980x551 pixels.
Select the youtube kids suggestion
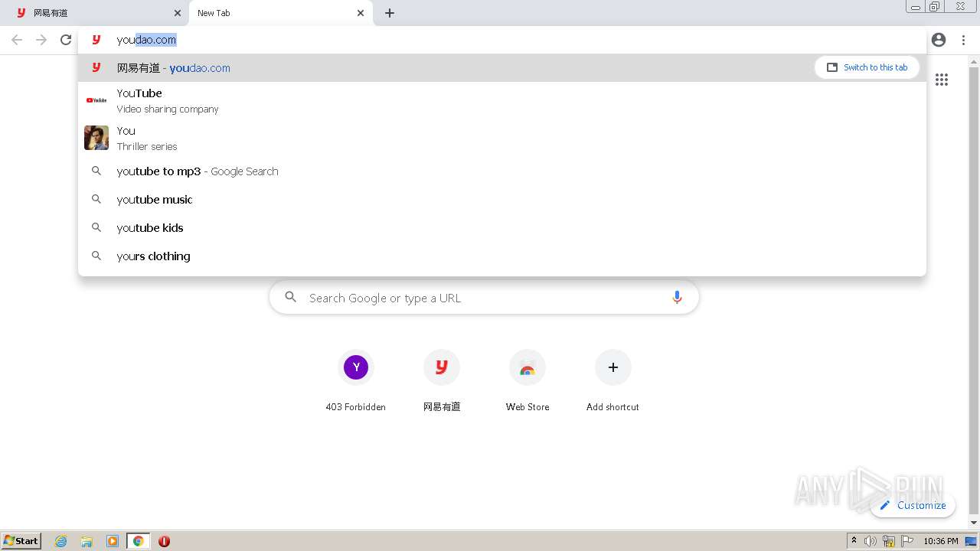tap(501, 228)
